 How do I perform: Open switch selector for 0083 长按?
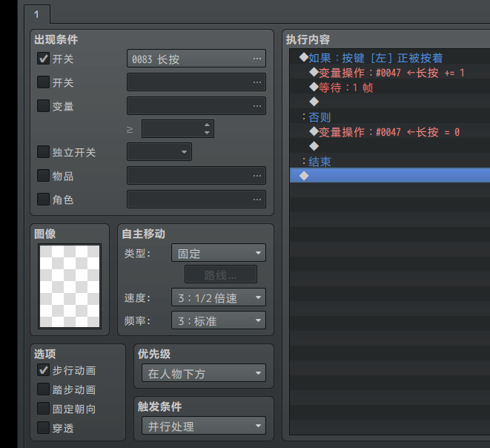coord(196,59)
